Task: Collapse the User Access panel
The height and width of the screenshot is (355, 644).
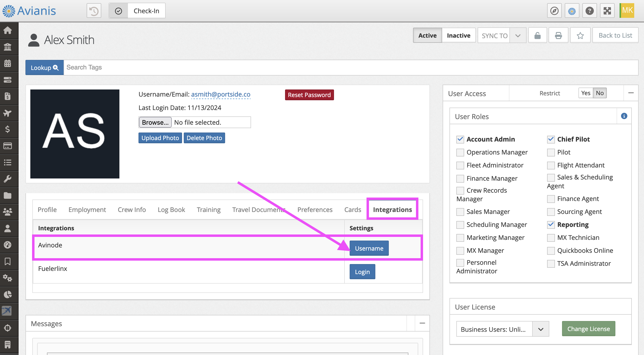Action: pyautogui.click(x=631, y=93)
